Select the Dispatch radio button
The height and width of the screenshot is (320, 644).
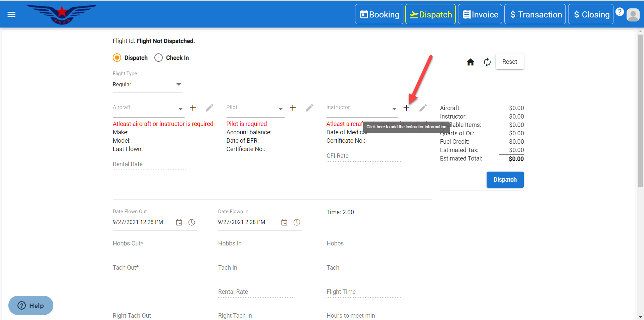click(x=117, y=58)
